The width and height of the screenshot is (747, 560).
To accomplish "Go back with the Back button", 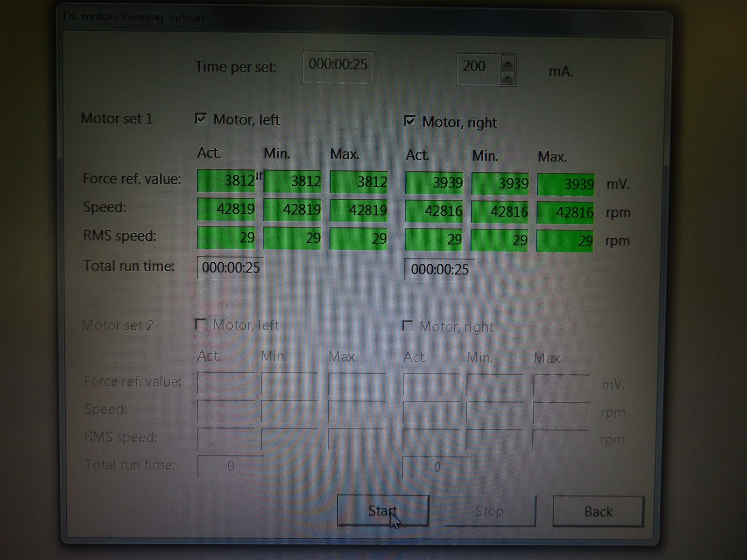I will (598, 512).
